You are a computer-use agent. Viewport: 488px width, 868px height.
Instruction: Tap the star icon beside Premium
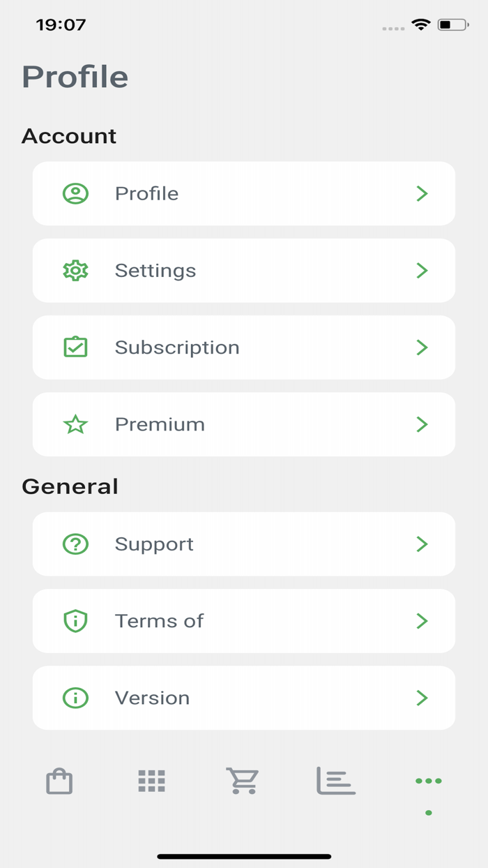click(75, 424)
